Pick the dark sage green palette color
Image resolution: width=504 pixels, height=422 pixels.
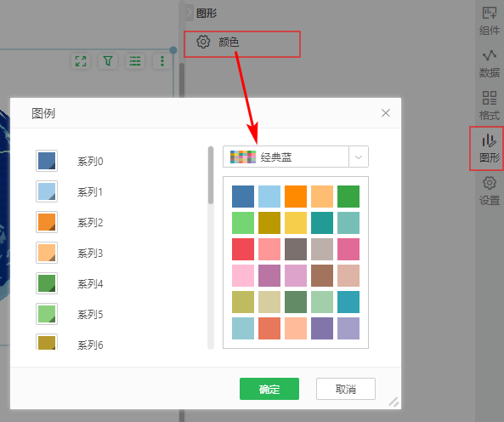click(x=296, y=302)
